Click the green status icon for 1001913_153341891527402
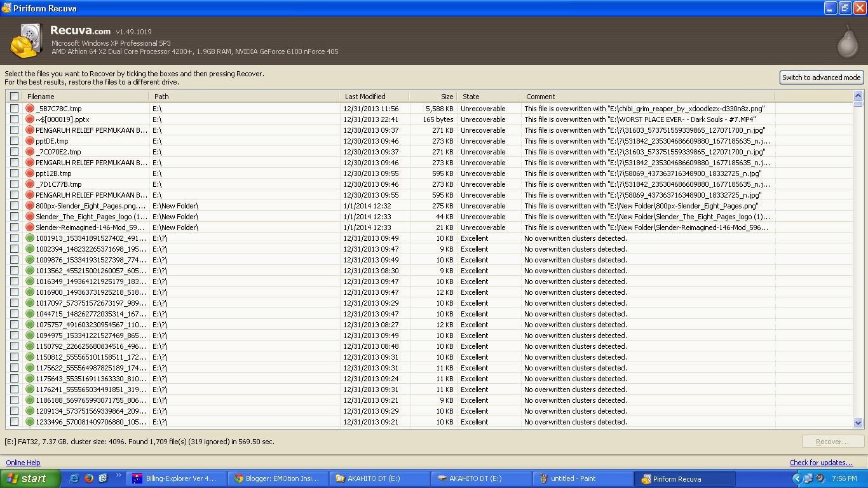Viewport: 868px width, 488px height. 30,238
